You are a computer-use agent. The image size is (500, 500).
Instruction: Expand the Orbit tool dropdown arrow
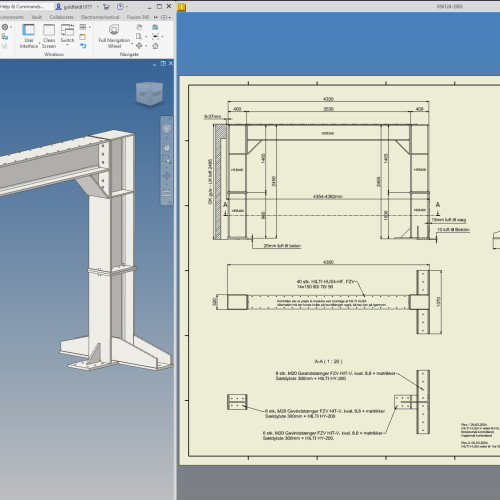click(x=146, y=46)
